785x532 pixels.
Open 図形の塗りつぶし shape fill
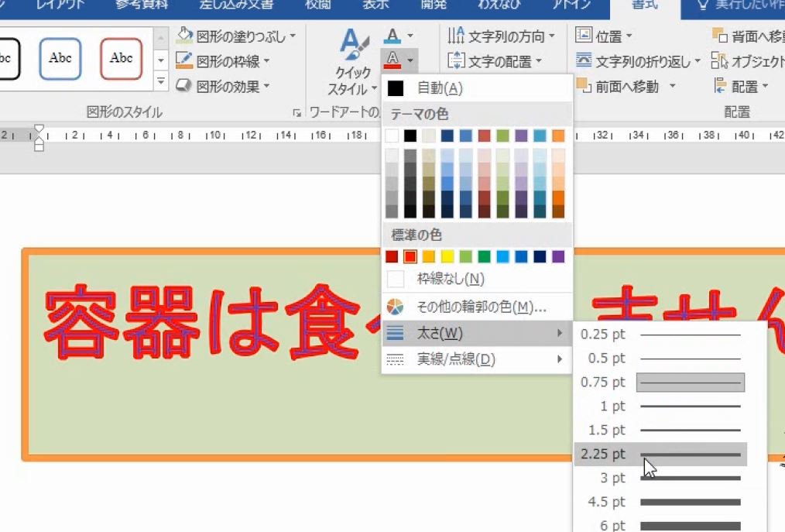236,36
